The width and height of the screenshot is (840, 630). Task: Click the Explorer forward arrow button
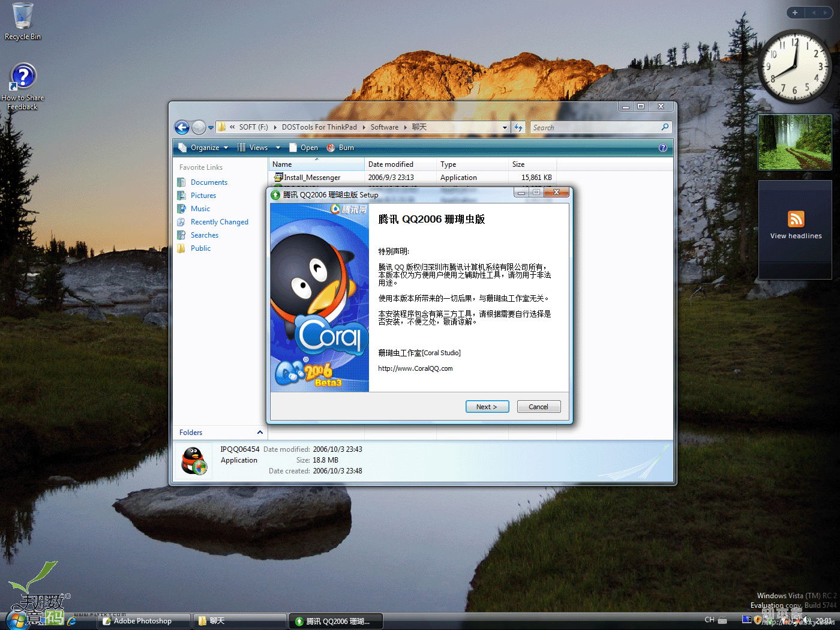(x=199, y=127)
